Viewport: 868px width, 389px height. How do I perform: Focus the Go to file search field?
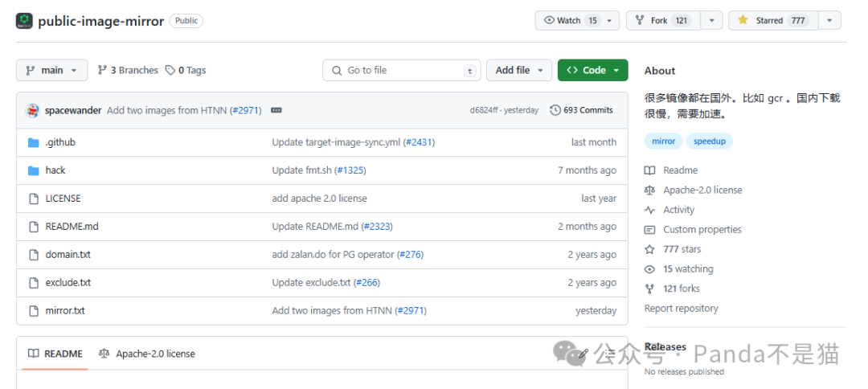pyautogui.click(x=402, y=71)
